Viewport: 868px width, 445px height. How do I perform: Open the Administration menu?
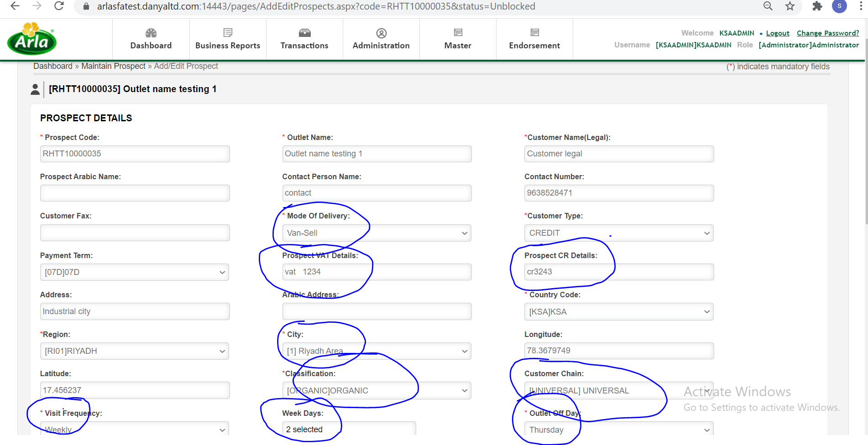tap(381, 39)
